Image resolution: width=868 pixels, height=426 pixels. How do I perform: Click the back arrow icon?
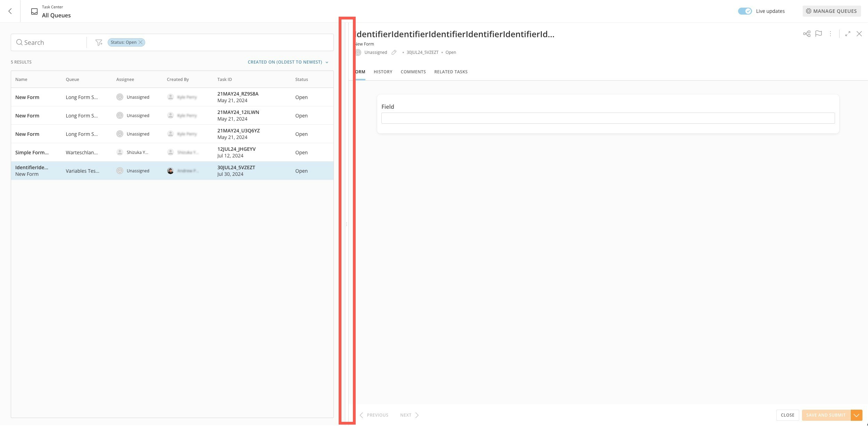point(10,11)
